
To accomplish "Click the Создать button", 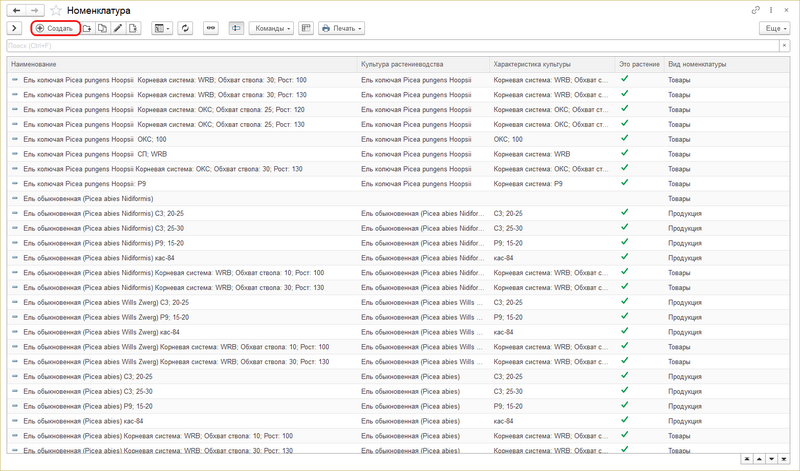I will (55, 28).
